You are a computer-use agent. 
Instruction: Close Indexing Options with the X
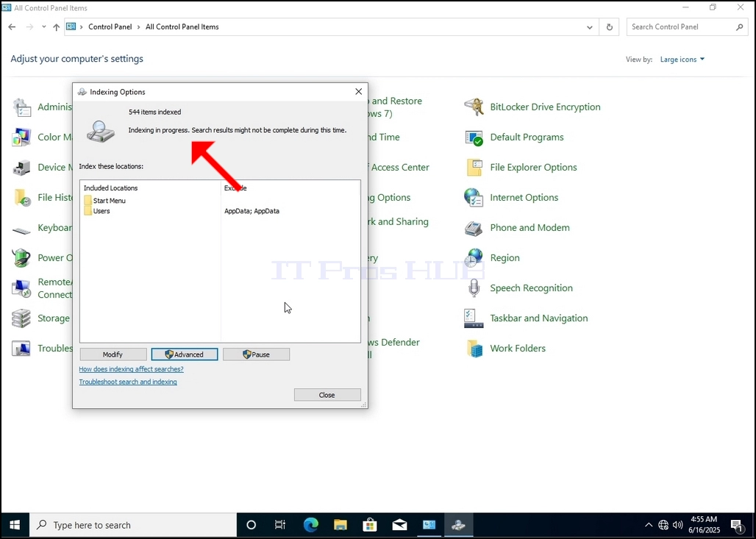358,92
